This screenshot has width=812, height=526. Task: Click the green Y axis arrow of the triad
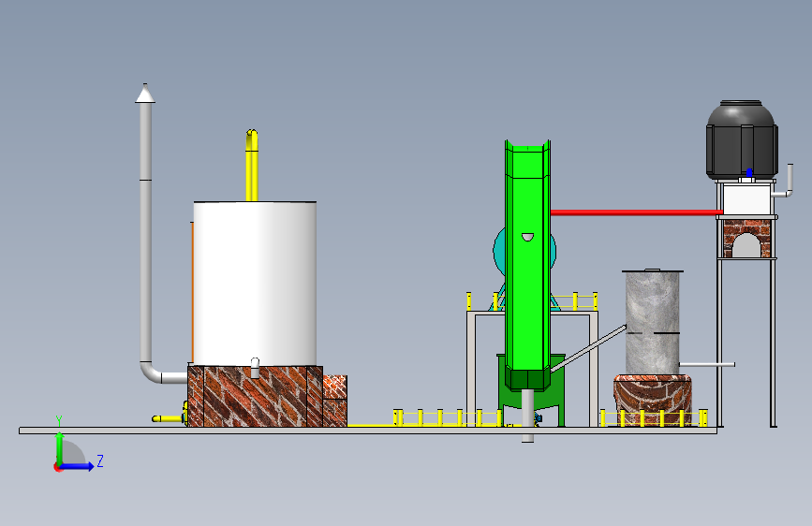point(59,447)
